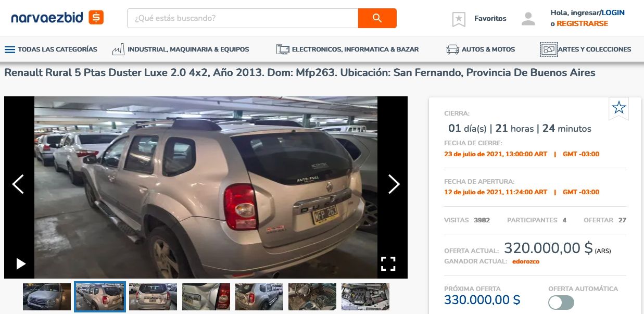Viewport: 644px width, 314px height.
Task: Click the user profile avatar icon
Action: tap(528, 19)
